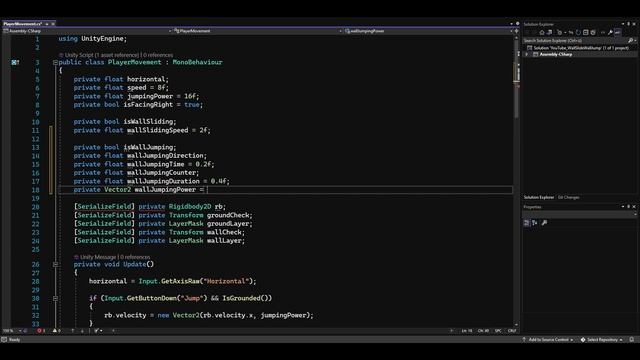Click the Ready status icon
Screen dimensions: 640x360
pos(4,340)
